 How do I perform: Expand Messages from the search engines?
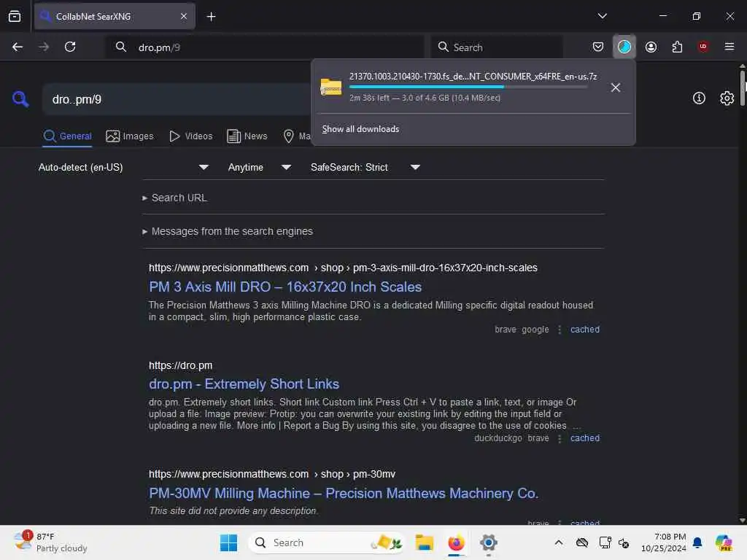point(228,231)
